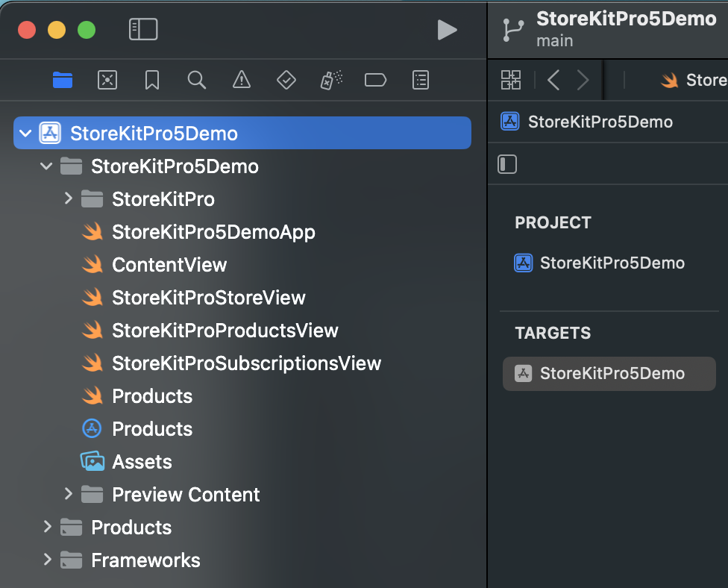
Task: Click the Run play button
Action: (447, 30)
